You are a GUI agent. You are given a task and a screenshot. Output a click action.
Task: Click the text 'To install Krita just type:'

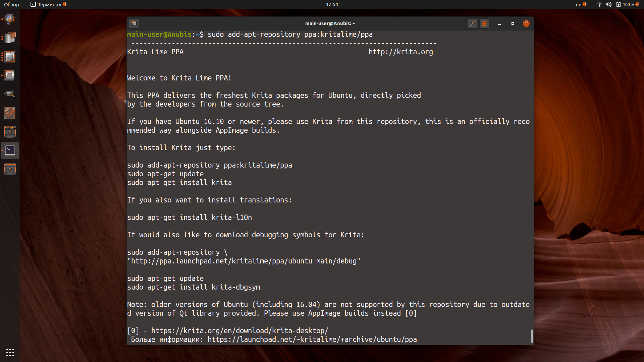[x=181, y=148]
